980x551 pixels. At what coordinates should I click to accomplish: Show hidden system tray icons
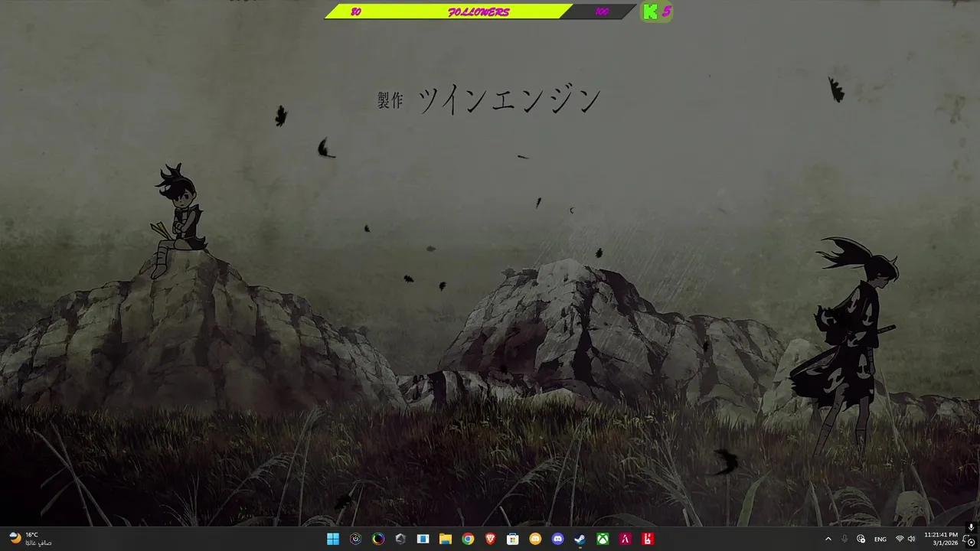828,539
